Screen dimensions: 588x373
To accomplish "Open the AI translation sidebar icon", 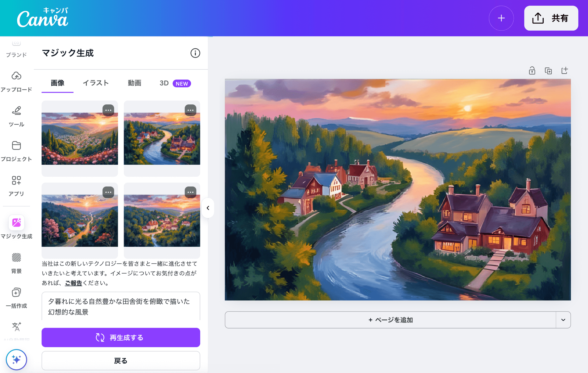I will click(16, 327).
